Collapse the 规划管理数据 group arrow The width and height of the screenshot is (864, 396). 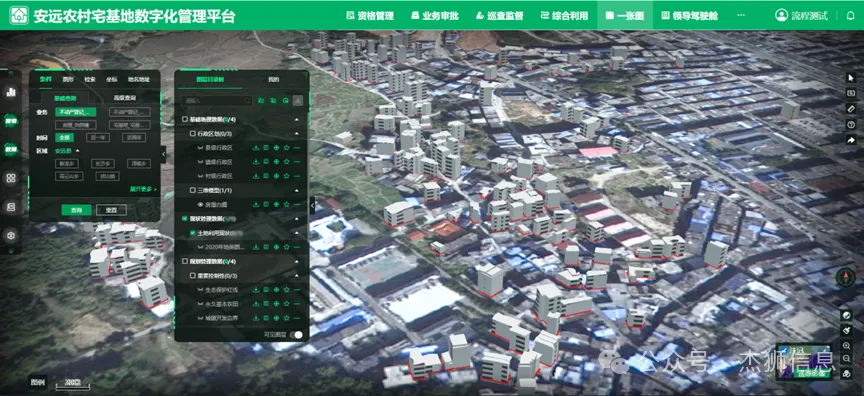coord(296,261)
